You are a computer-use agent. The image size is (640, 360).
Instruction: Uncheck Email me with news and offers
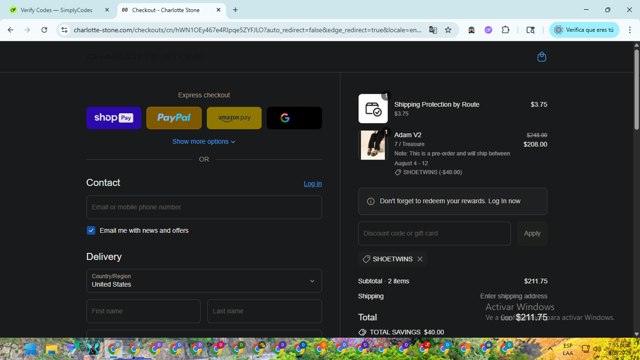pyautogui.click(x=91, y=231)
